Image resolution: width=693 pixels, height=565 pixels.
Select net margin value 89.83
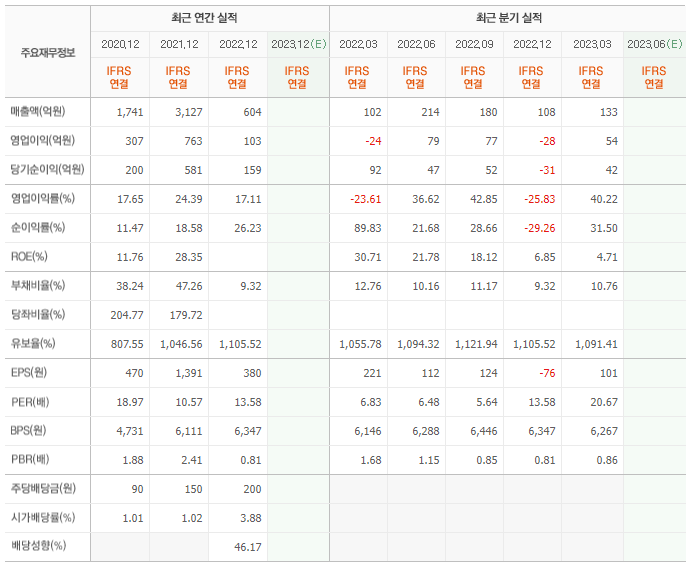(x=368, y=228)
